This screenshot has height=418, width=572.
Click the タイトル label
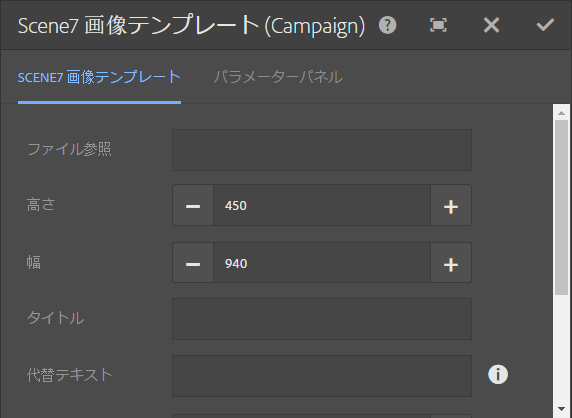coord(55,318)
